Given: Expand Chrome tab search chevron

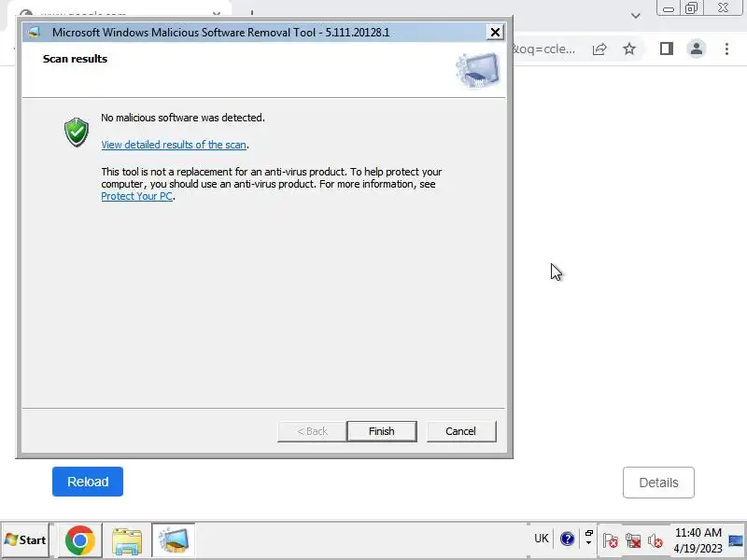Looking at the screenshot, I should point(636,16).
